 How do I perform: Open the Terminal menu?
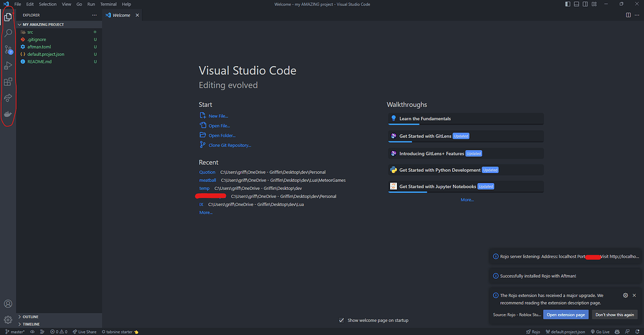[x=108, y=4]
